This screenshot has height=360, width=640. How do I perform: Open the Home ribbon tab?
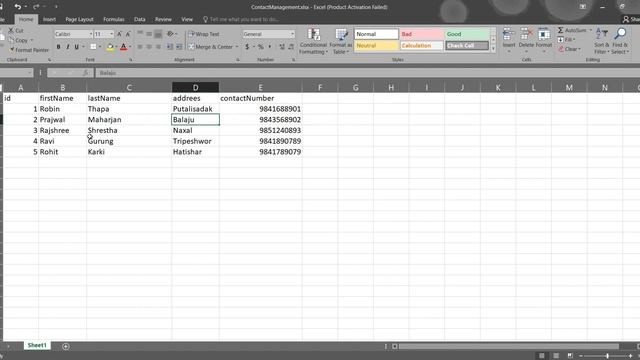tap(26, 19)
